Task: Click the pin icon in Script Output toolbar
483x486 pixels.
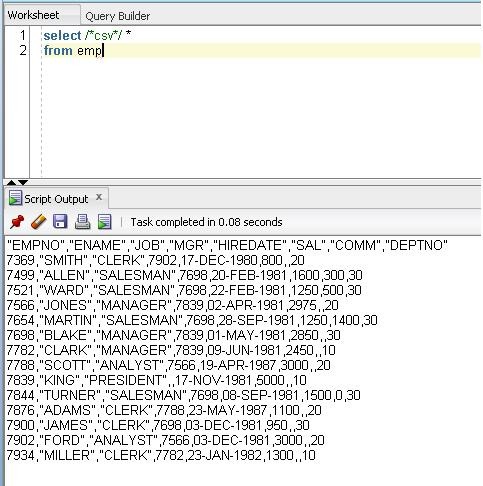Action: click(17, 222)
